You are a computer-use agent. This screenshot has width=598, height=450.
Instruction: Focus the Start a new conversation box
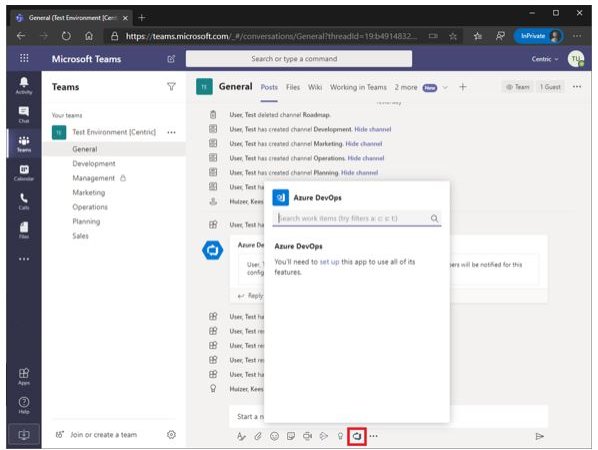pos(388,416)
